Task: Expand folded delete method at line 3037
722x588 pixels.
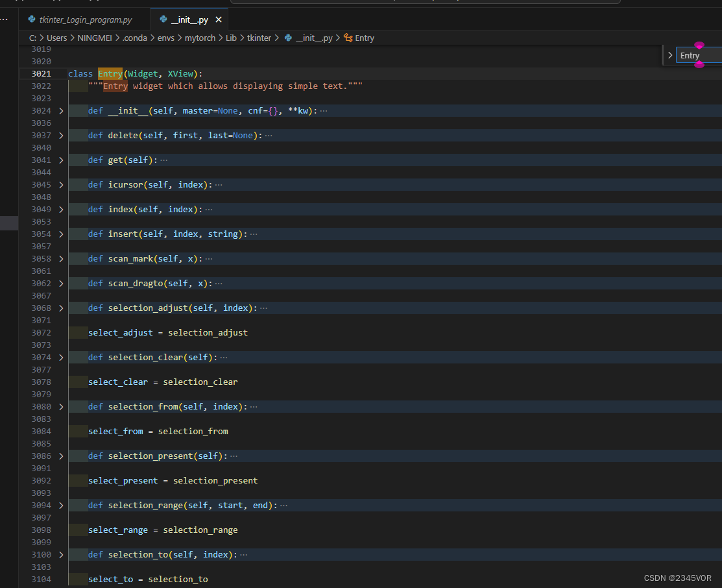Action: [x=61, y=136]
